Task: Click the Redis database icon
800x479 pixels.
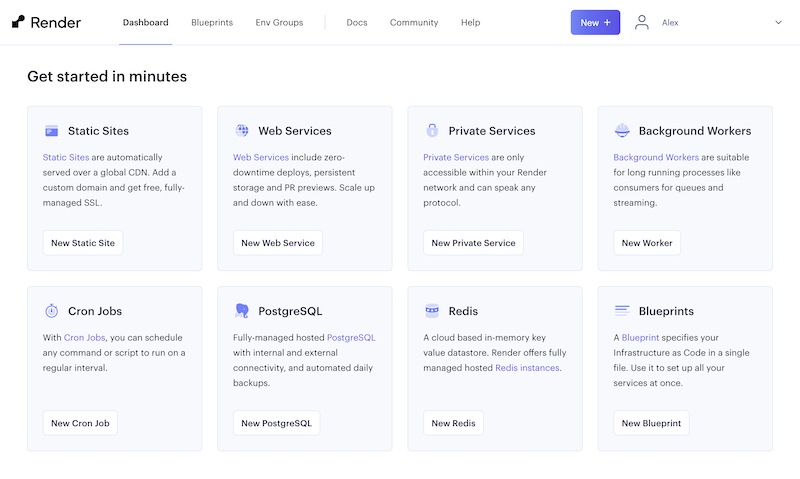Action: tap(432, 311)
